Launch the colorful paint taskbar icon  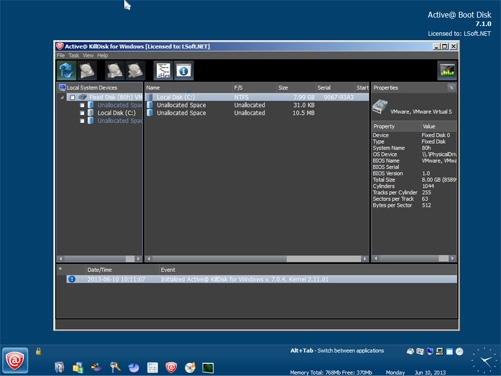[x=97, y=367]
